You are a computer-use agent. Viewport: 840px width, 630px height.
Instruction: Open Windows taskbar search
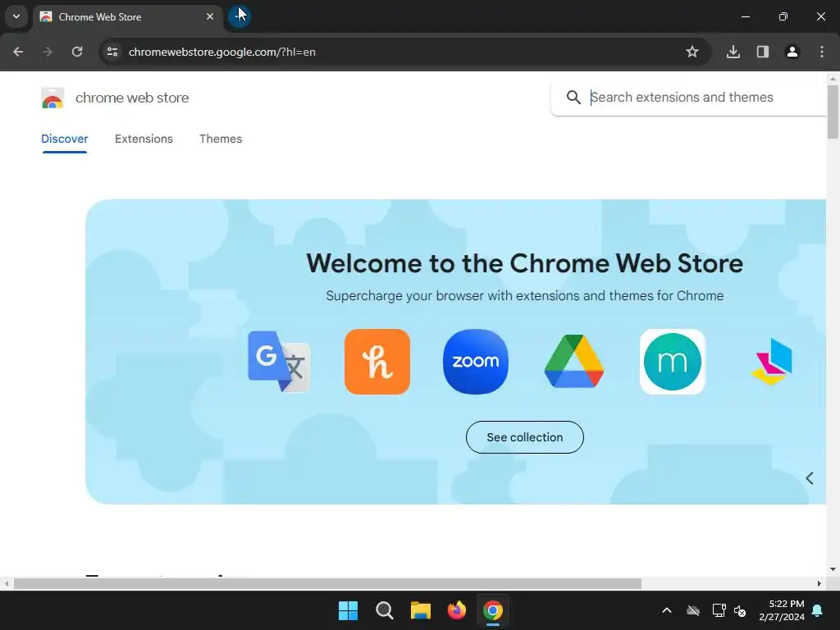tap(384, 610)
